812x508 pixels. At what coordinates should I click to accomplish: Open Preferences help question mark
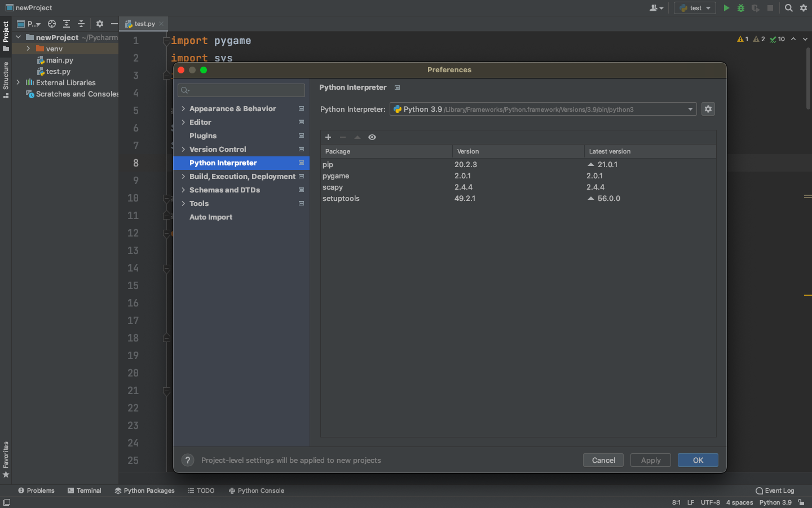click(x=188, y=460)
